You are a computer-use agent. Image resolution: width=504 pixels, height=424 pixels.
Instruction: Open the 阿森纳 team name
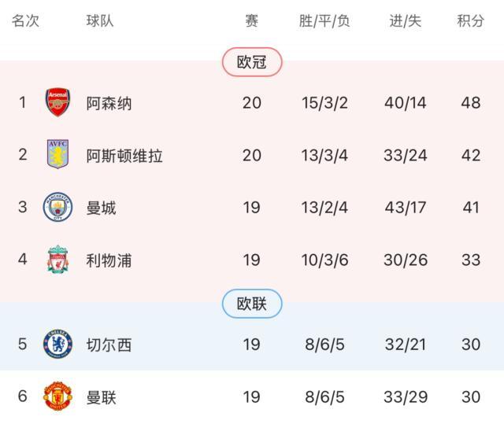click(x=109, y=103)
